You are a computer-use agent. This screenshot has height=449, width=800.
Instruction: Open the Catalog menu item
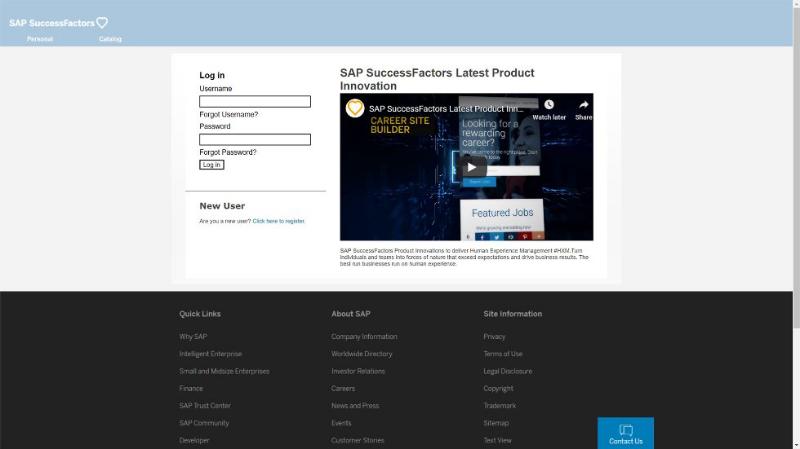[x=110, y=39]
